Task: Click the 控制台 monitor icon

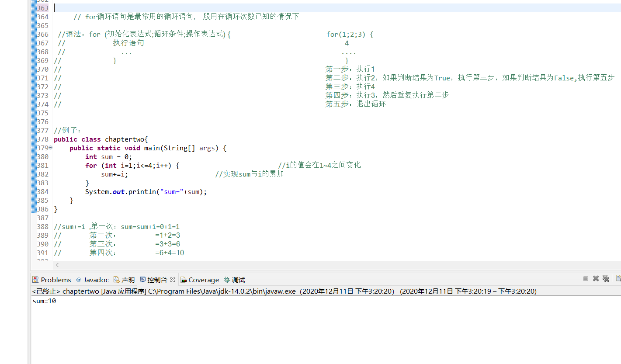Action: [142, 280]
